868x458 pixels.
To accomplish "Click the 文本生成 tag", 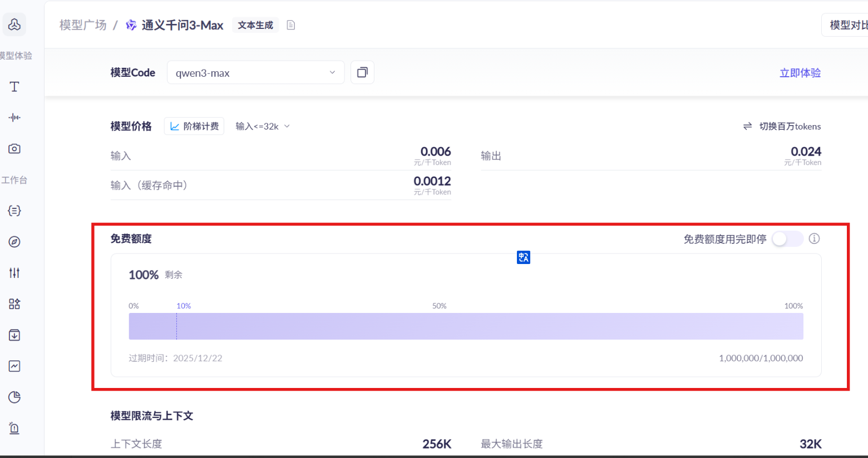I will coord(255,25).
